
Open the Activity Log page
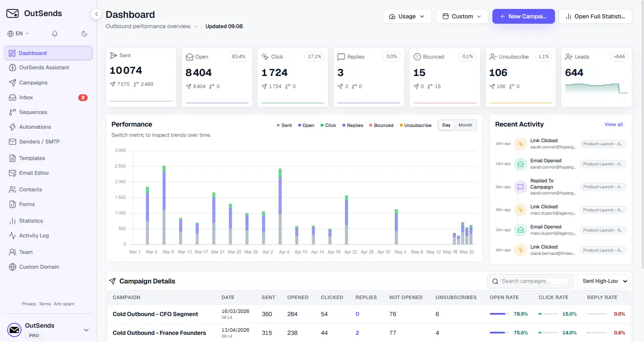tap(48, 236)
